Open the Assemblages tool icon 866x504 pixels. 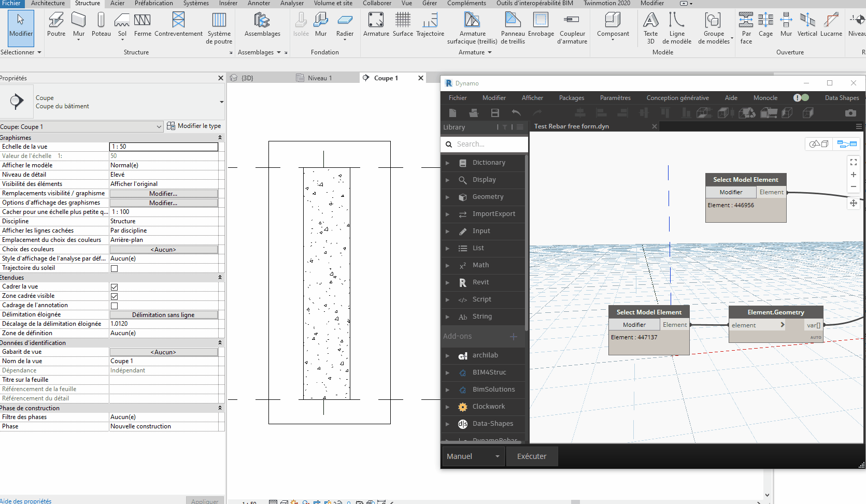(x=262, y=24)
